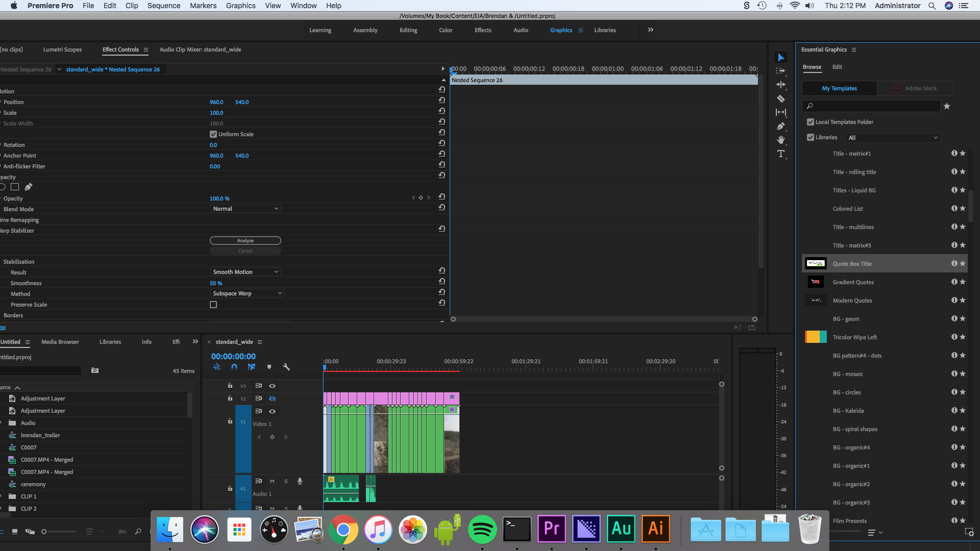Select the Type tool
The width and height of the screenshot is (980, 551).
coord(781,154)
